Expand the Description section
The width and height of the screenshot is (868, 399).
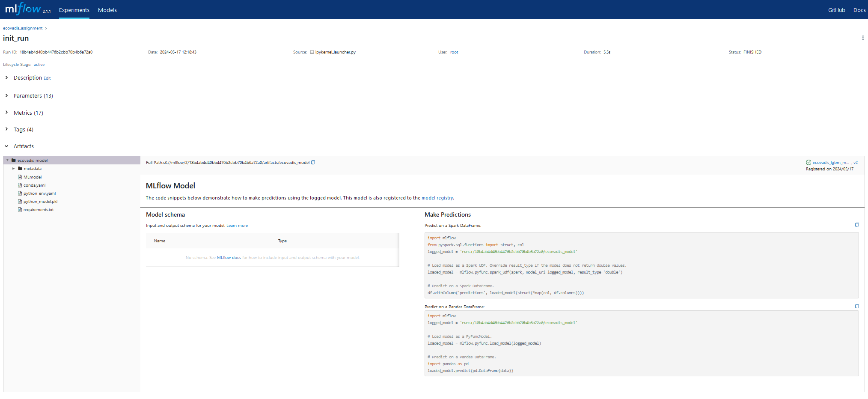point(6,77)
